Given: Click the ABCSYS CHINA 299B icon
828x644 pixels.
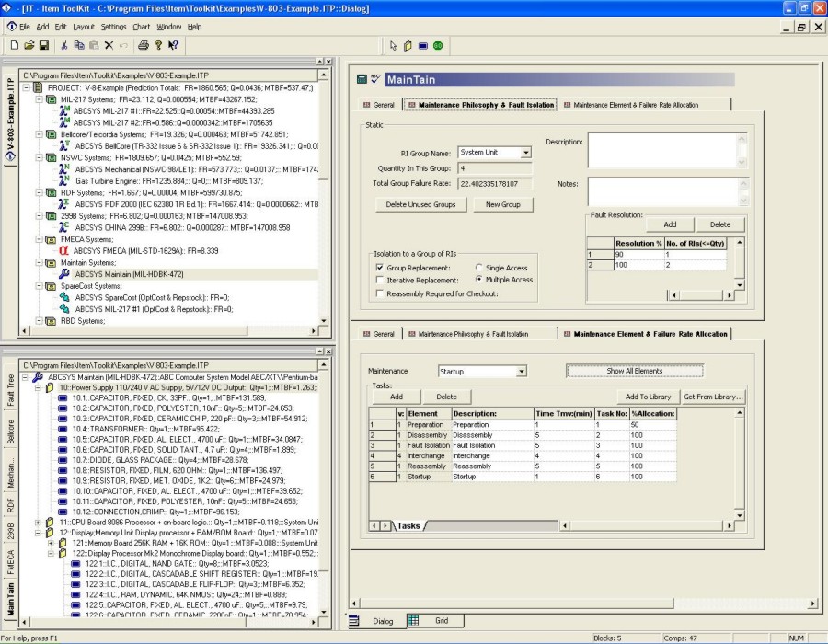Looking at the screenshot, I should coord(63,227).
